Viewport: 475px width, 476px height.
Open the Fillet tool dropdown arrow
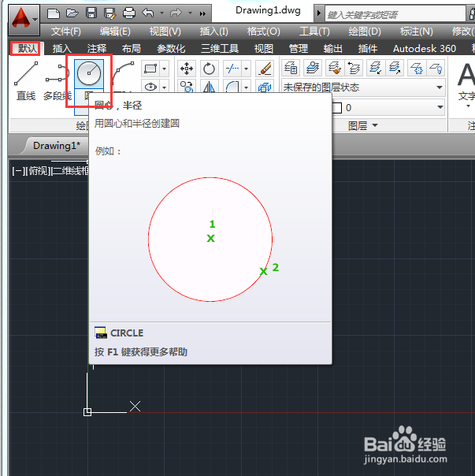tap(246, 87)
